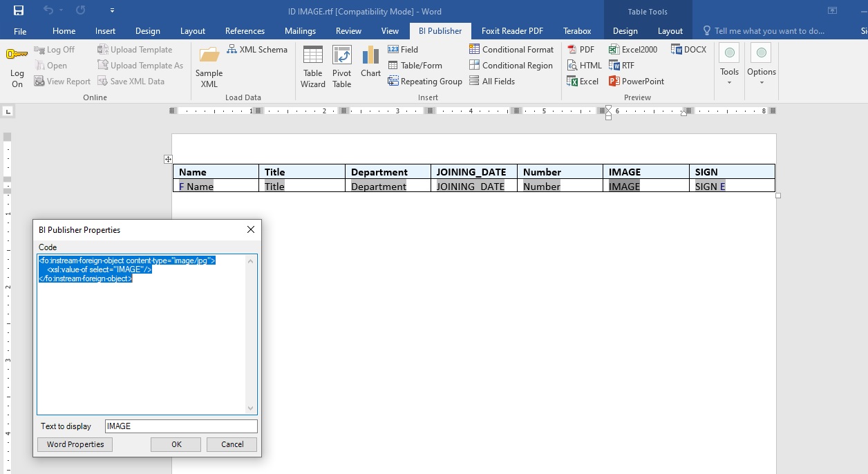
Task: Launch the Table Wizard
Action: 312,67
